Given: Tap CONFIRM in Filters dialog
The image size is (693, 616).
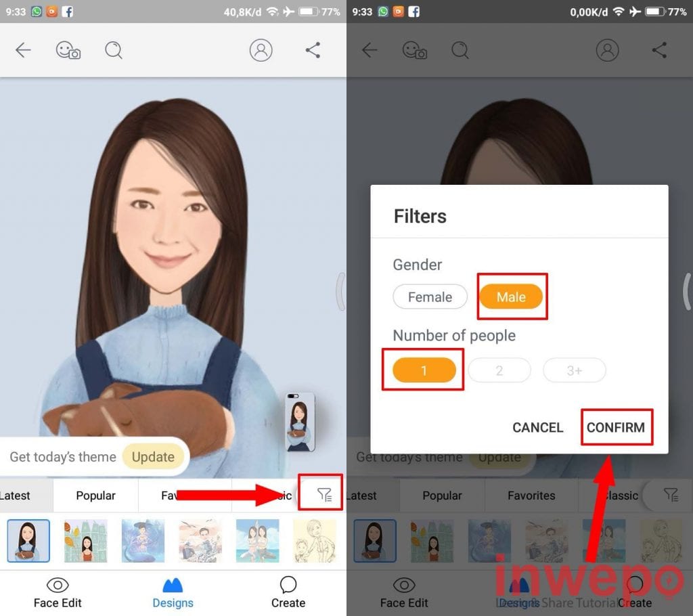Looking at the screenshot, I should click(x=616, y=428).
